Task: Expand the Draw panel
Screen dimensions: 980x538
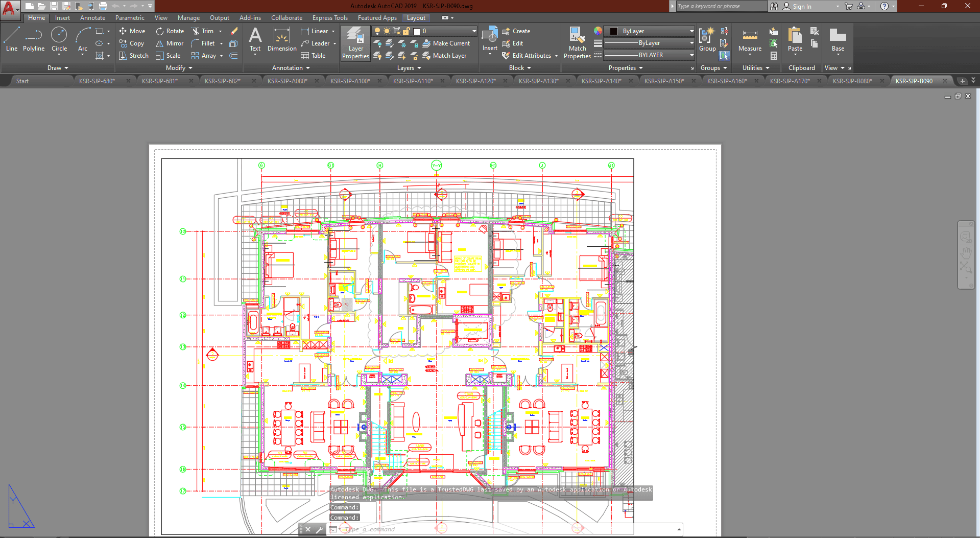Action: pyautogui.click(x=58, y=68)
